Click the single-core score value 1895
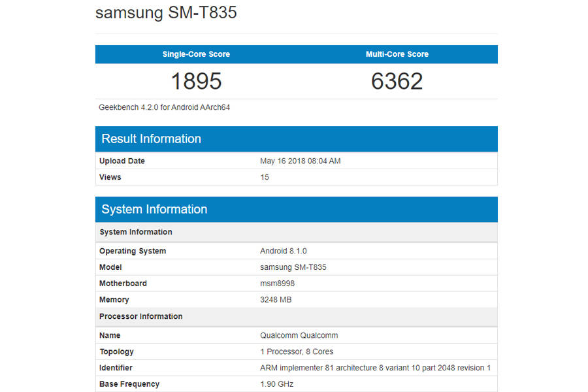The width and height of the screenshot is (588, 392). (197, 81)
